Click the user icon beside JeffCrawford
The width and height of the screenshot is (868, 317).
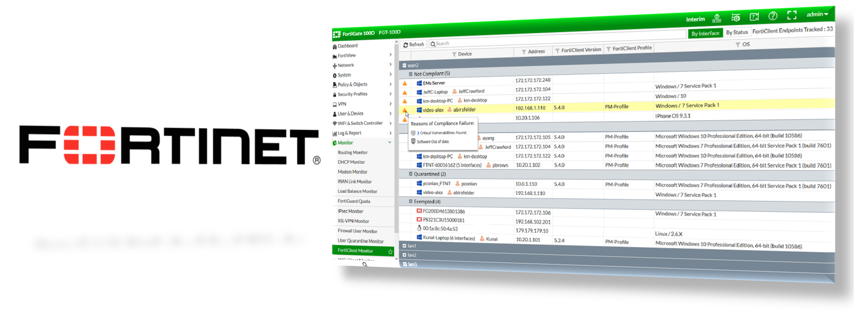click(454, 92)
